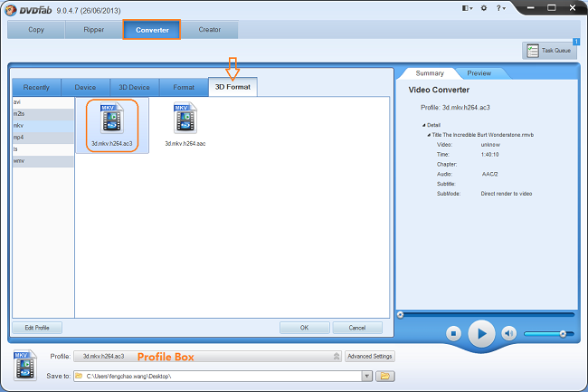Viewport: 588px width, 392px height.
Task: Click the Cancel button
Action: [x=357, y=328]
